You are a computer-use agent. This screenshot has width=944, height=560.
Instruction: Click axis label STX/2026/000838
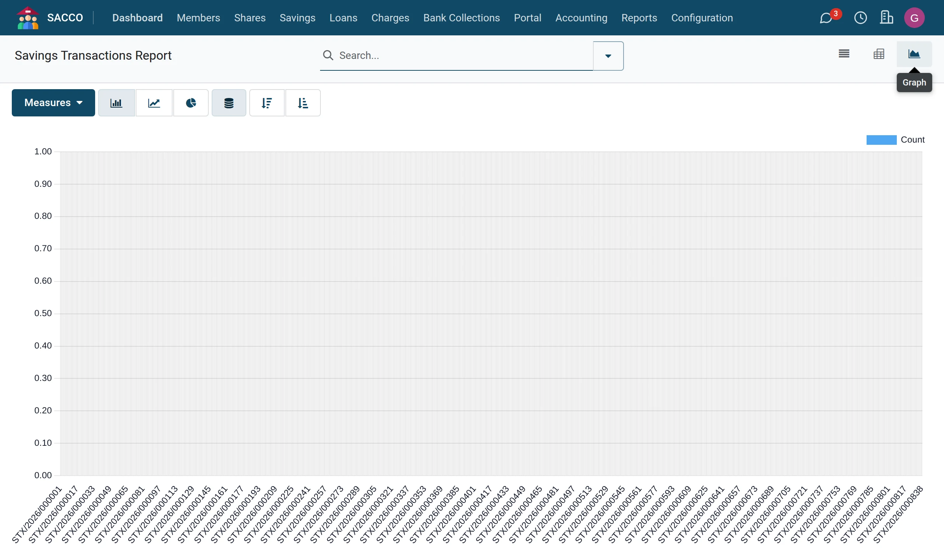click(x=898, y=515)
